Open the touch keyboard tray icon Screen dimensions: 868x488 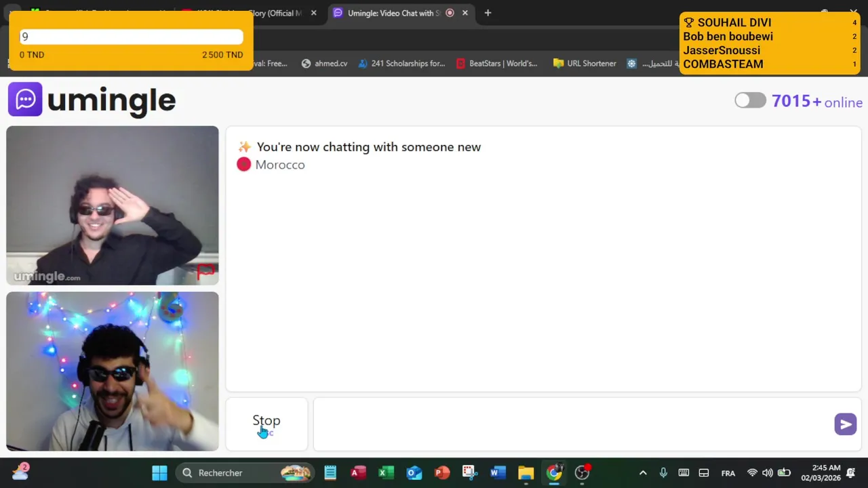point(684,473)
